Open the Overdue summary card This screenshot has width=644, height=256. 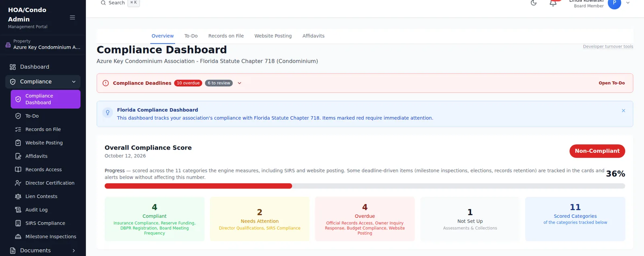(x=365, y=219)
